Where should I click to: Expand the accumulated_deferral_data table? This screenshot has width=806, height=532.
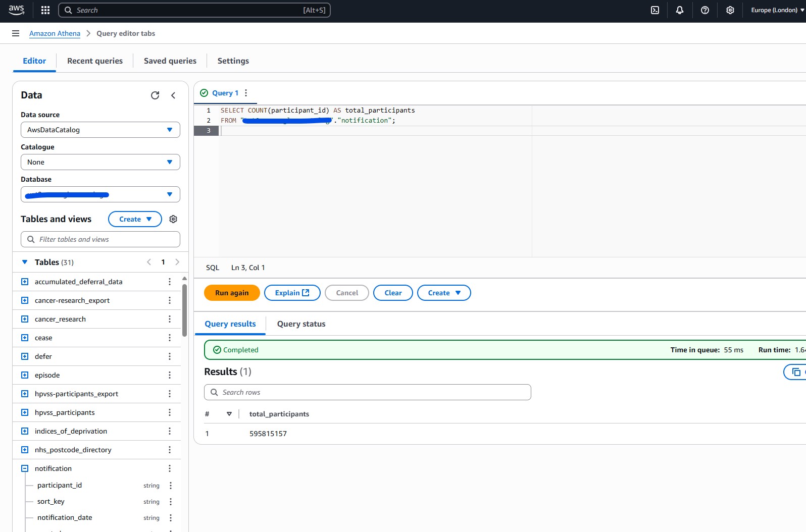(25, 282)
